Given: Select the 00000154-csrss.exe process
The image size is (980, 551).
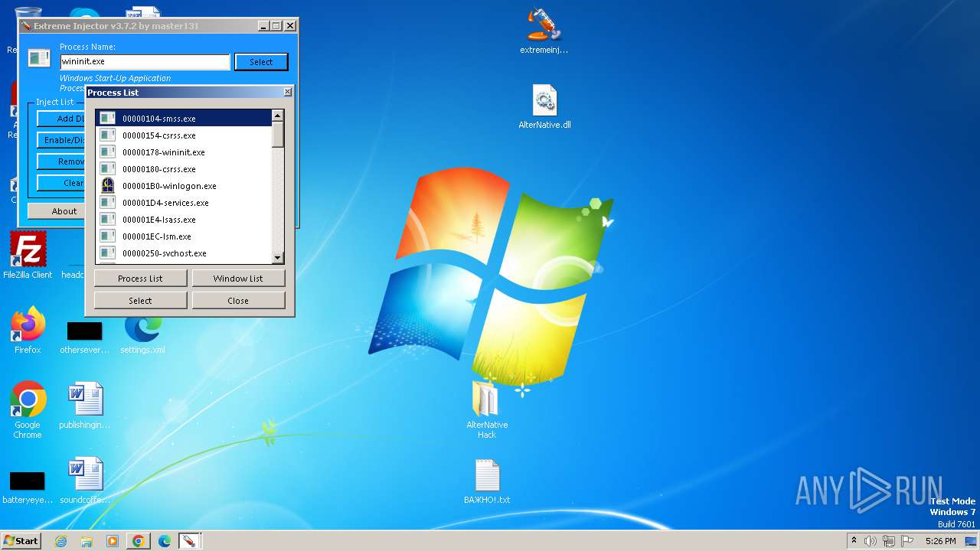Looking at the screenshot, I should (x=184, y=135).
